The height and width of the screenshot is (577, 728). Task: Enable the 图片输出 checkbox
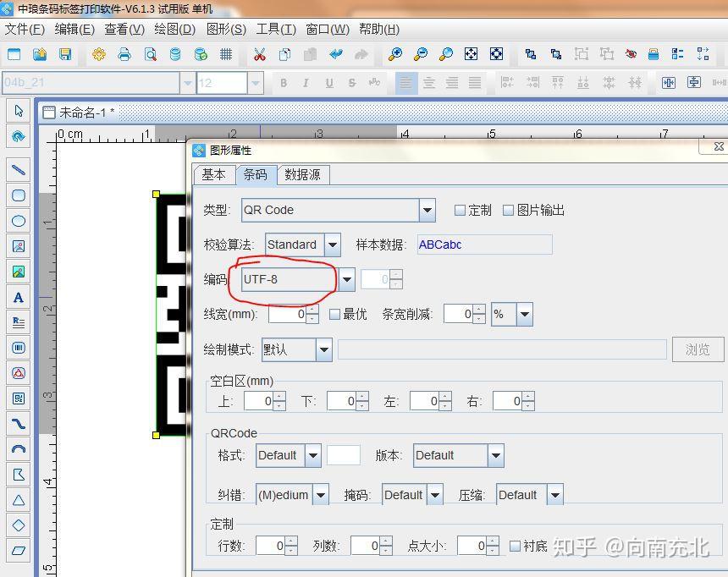click(x=509, y=211)
